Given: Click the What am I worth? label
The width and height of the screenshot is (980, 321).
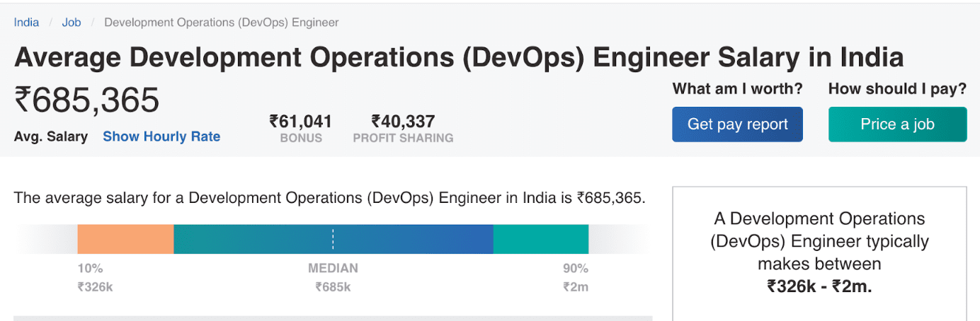Looking at the screenshot, I should point(737,89).
